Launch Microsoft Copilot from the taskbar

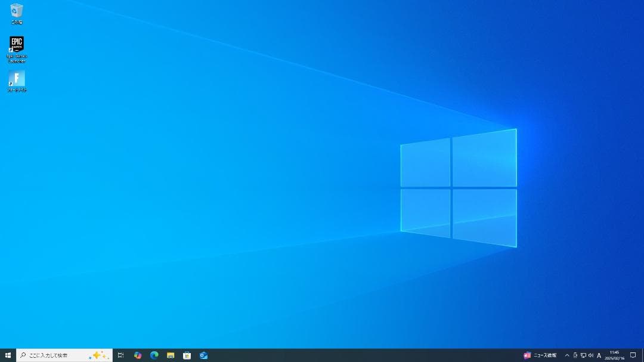coord(138,355)
